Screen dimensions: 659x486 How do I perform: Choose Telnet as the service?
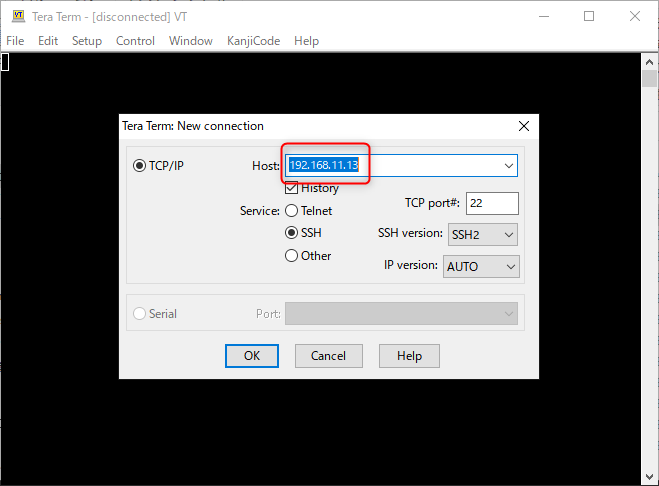[x=292, y=211]
